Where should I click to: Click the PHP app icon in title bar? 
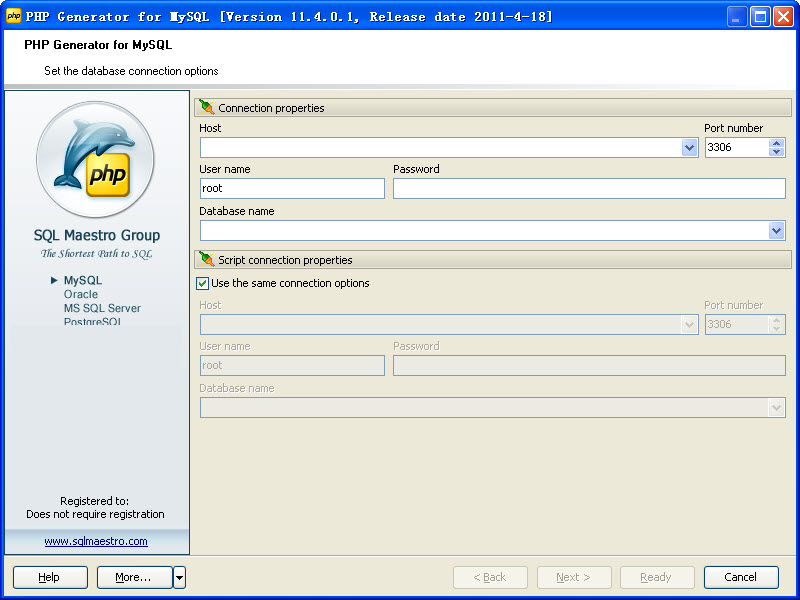(x=14, y=16)
